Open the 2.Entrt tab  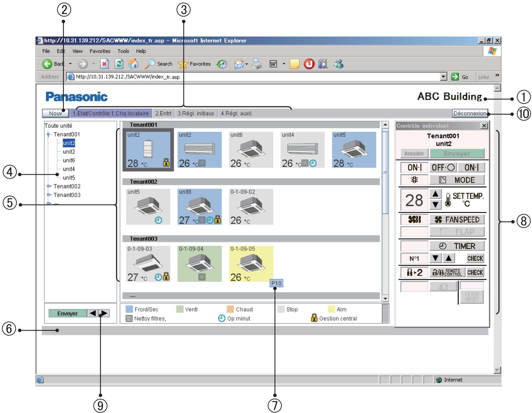coord(163,113)
